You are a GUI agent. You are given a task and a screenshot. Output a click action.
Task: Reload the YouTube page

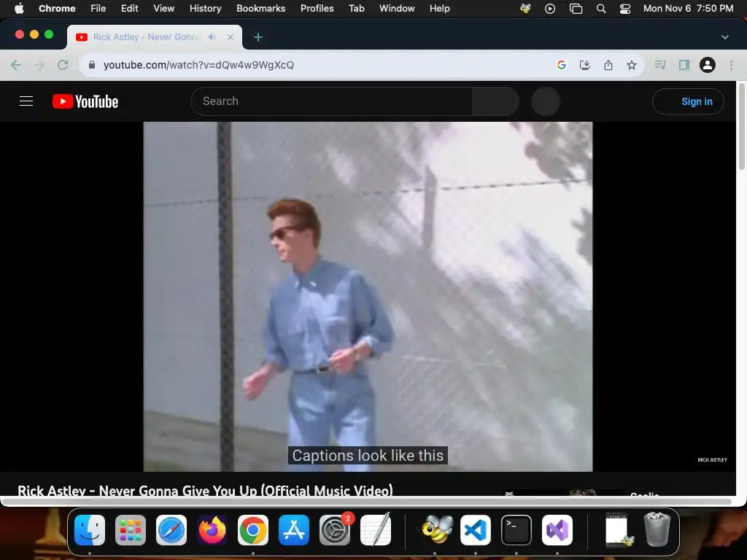click(63, 65)
